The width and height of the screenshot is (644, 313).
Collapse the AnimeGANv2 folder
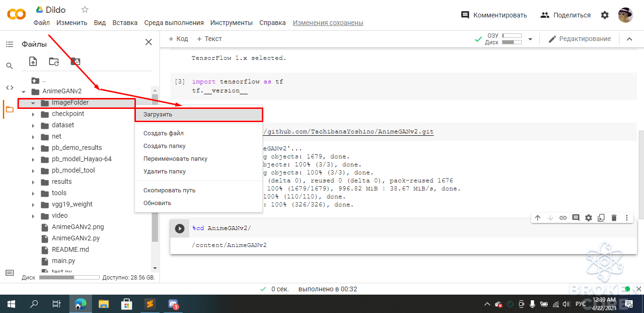pos(24,91)
